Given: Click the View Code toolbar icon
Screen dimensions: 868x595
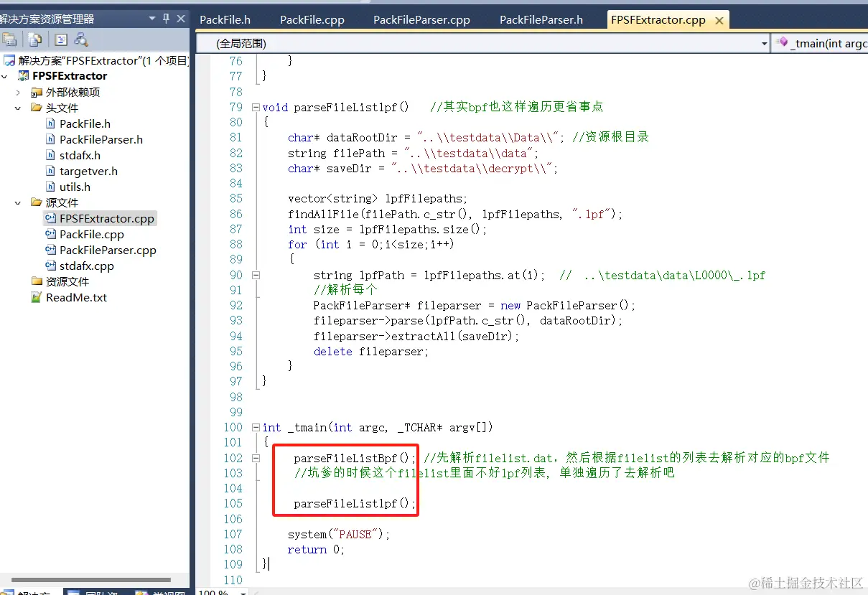Looking at the screenshot, I should pos(62,40).
